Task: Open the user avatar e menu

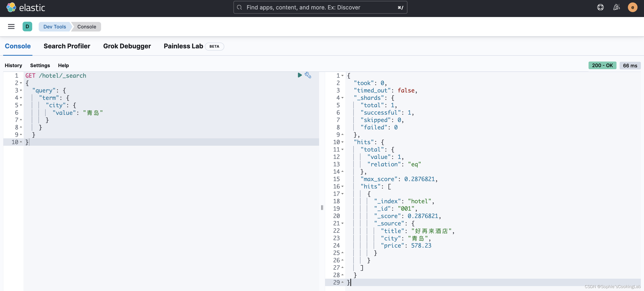Action: [633, 7]
